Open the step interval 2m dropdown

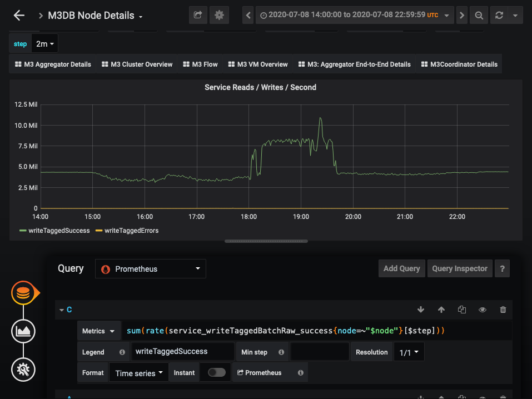click(45, 43)
